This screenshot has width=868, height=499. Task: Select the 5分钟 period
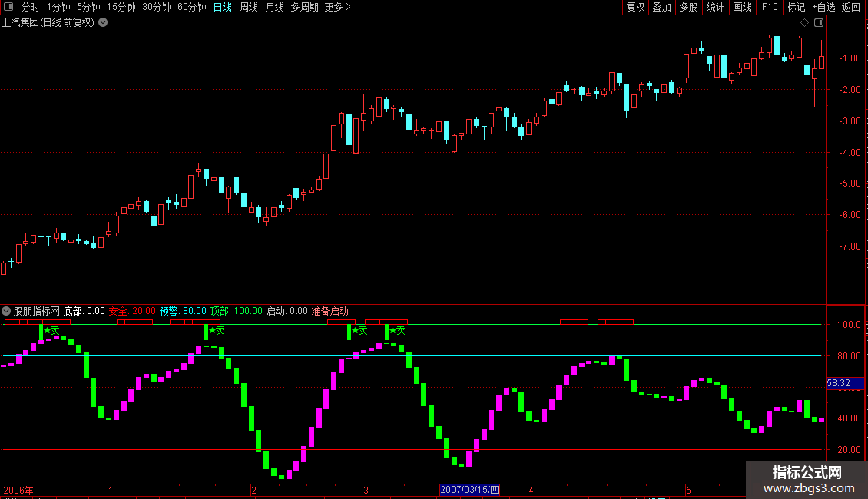88,7
